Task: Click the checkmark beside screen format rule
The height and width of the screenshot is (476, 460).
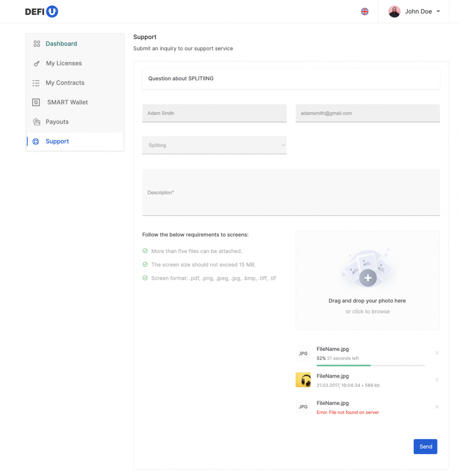Action: (145, 278)
